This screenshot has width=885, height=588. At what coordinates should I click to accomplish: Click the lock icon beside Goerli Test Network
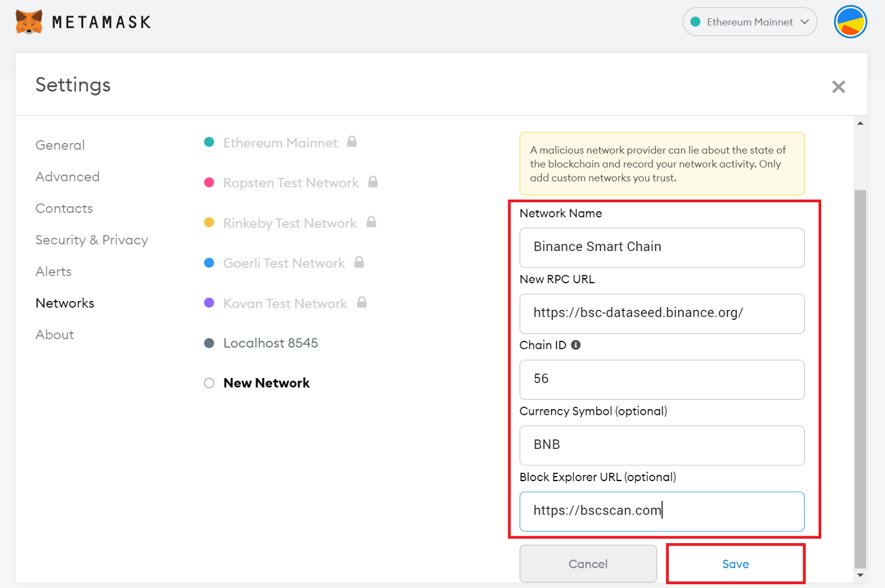click(359, 262)
